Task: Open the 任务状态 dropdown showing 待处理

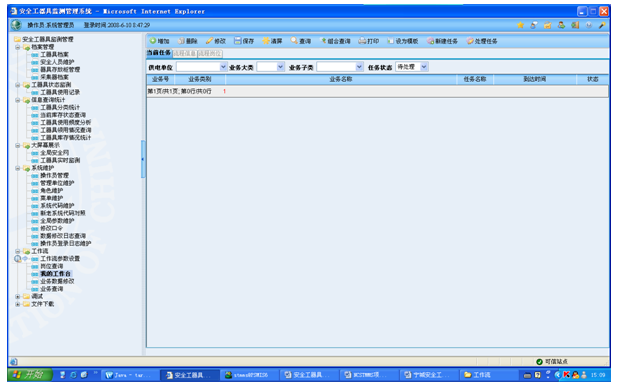Action: pos(424,67)
